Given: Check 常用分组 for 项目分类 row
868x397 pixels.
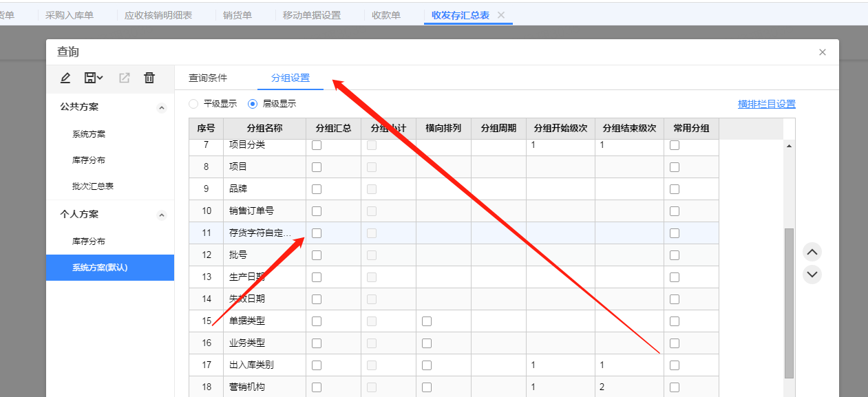Looking at the screenshot, I should point(675,145).
